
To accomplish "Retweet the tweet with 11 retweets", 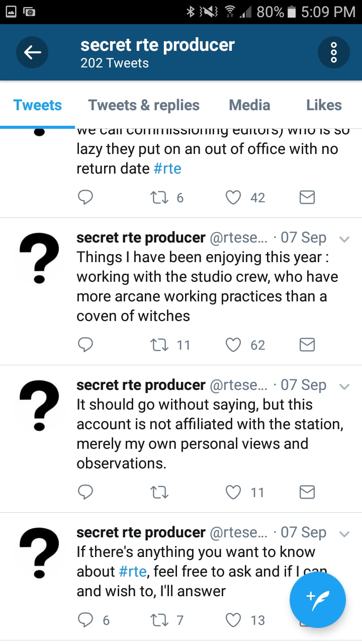I will coord(159,345).
